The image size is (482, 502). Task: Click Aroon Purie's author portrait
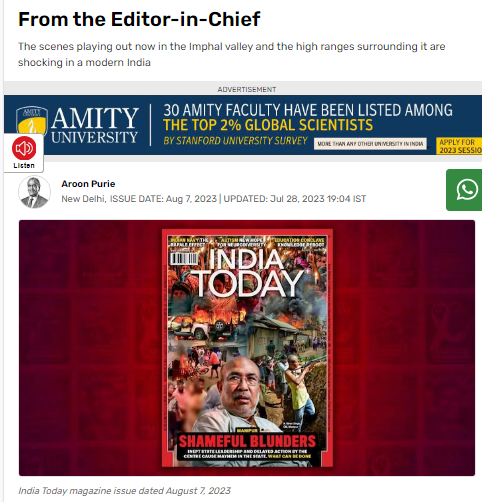click(x=34, y=192)
